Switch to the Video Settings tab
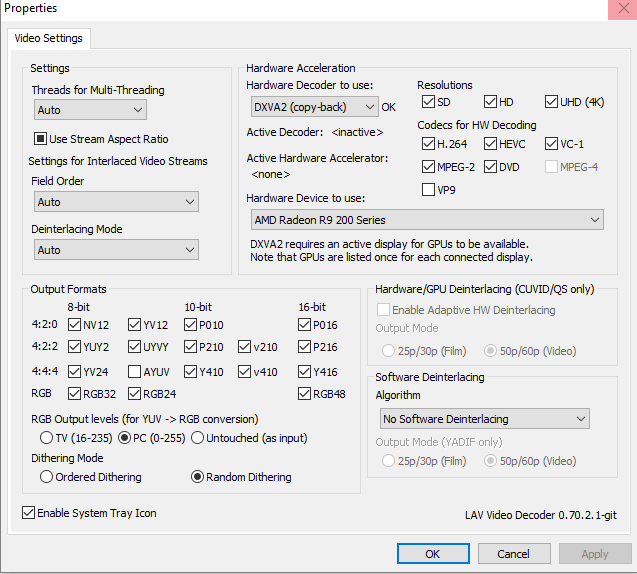The image size is (637, 574). [x=49, y=38]
